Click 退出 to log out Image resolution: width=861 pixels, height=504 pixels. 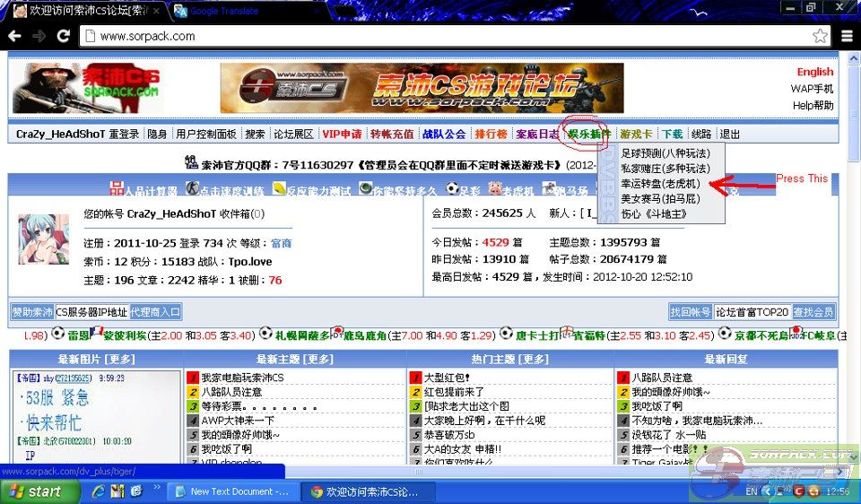tap(730, 134)
